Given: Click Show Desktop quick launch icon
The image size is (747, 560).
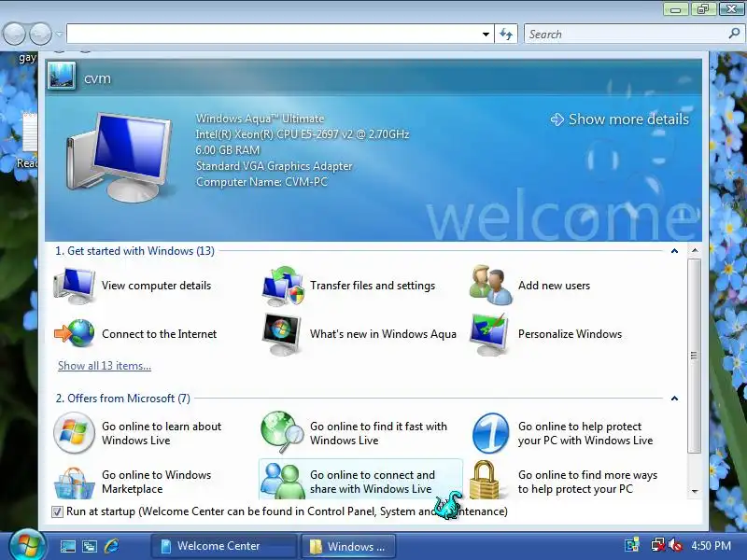Looking at the screenshot, I should (x=67, y=546).
